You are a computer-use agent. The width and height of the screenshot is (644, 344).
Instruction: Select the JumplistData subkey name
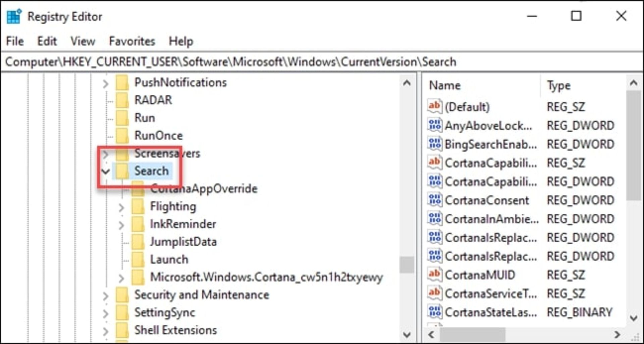click(x=183, y=242)
